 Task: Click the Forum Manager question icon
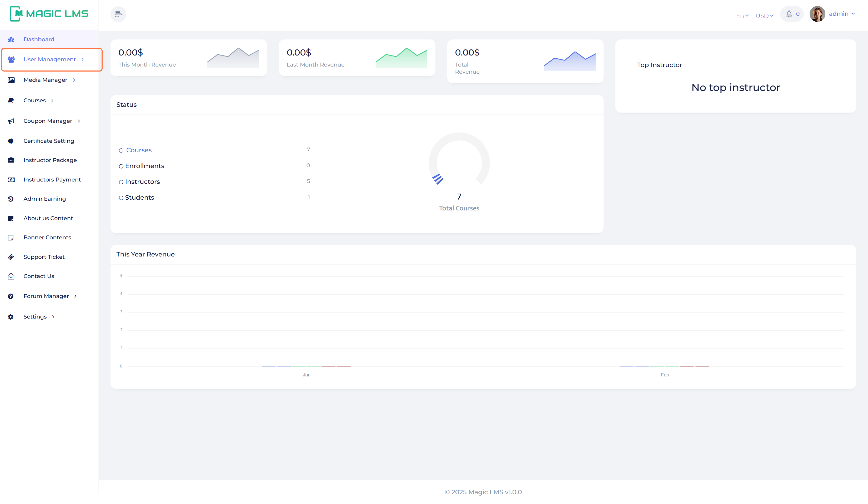(x=11, y=296)
